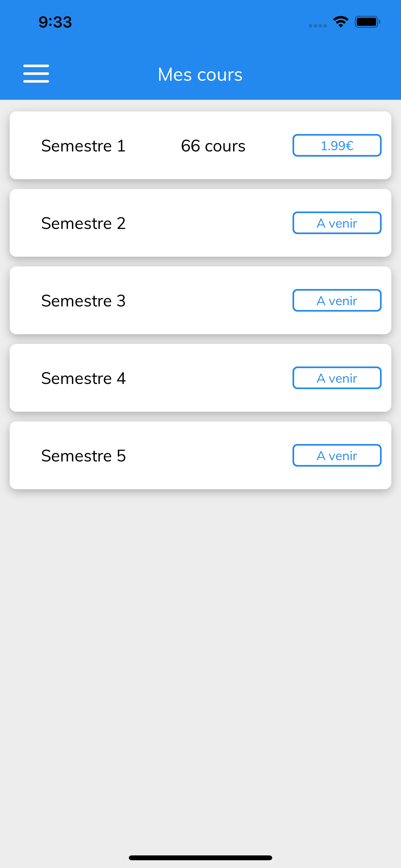Tap the battery indicator icon
The image size is (401, 868).
click(367, 22)
